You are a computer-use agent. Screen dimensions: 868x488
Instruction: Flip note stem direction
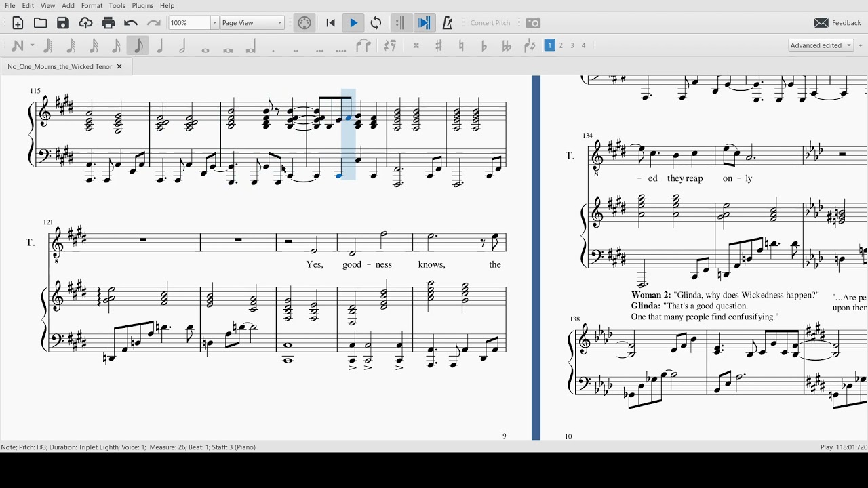pyautogui.click(x=530, y=45)
